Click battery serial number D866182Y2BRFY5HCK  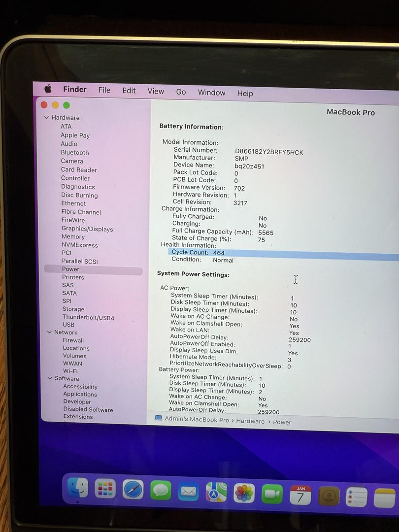[269, 152]
